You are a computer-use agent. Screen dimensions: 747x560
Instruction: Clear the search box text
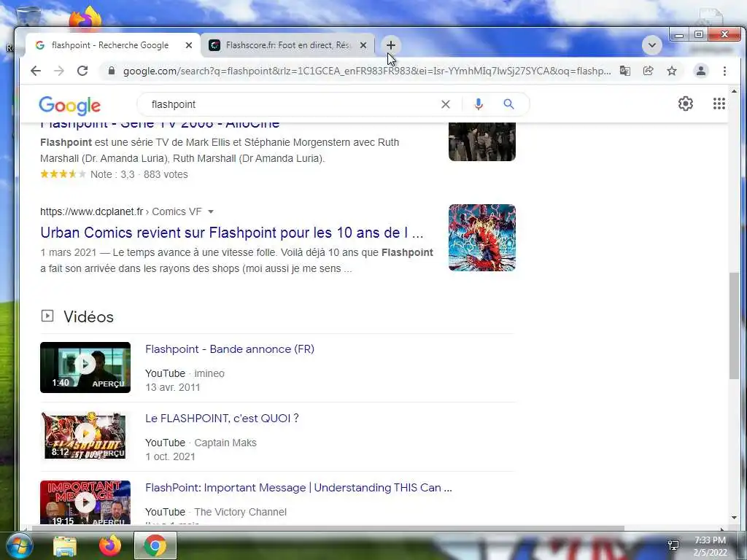[446, 104]
